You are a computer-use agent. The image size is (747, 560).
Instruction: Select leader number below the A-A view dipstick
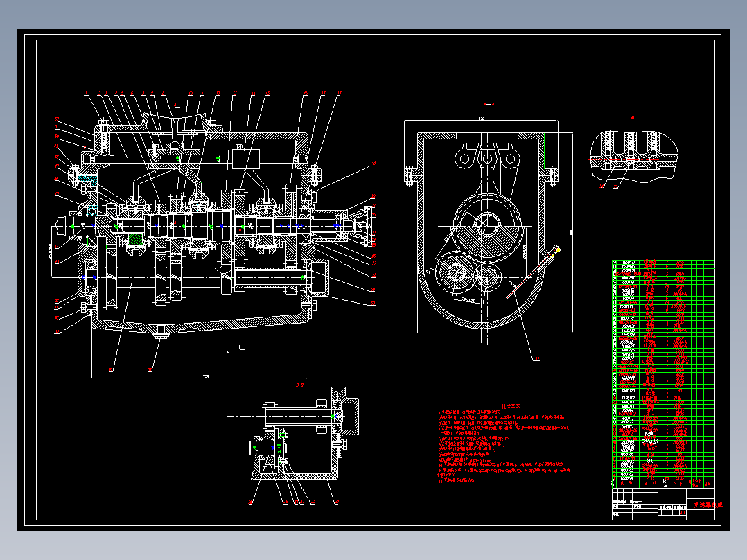coord(537,359)
